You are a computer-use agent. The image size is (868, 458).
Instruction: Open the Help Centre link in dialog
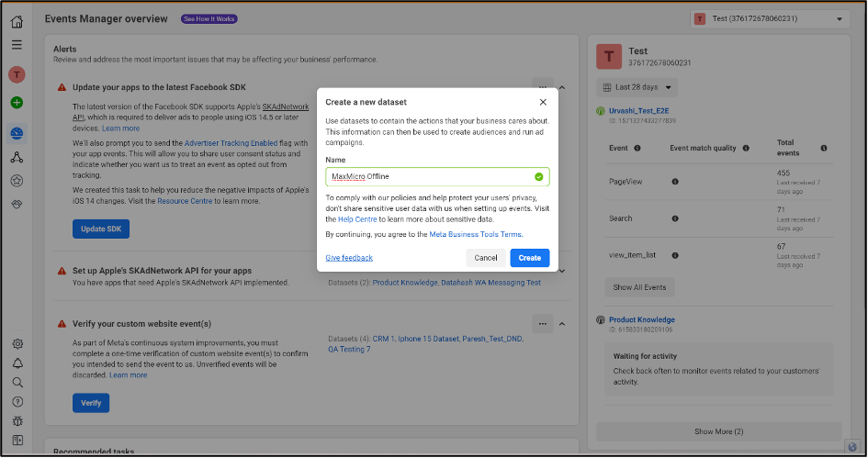pyautogui.click(x=357, y=219)
